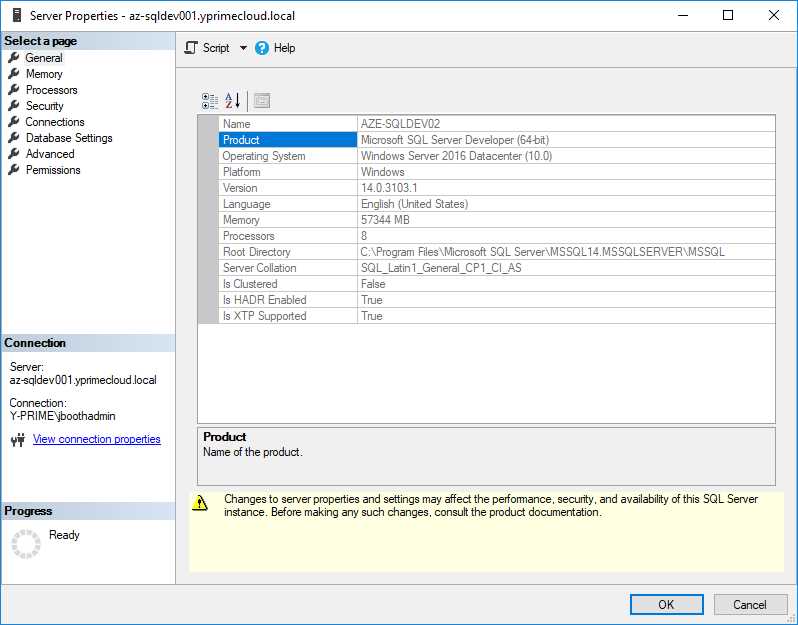Screen dimensions: 798x625
Task: Open the Database Settings page
Action: [69, 138]
